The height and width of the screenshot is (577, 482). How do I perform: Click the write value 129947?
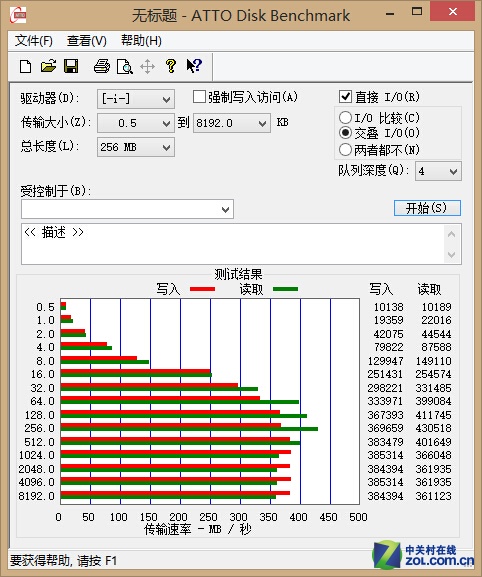(x=385, y=361)
